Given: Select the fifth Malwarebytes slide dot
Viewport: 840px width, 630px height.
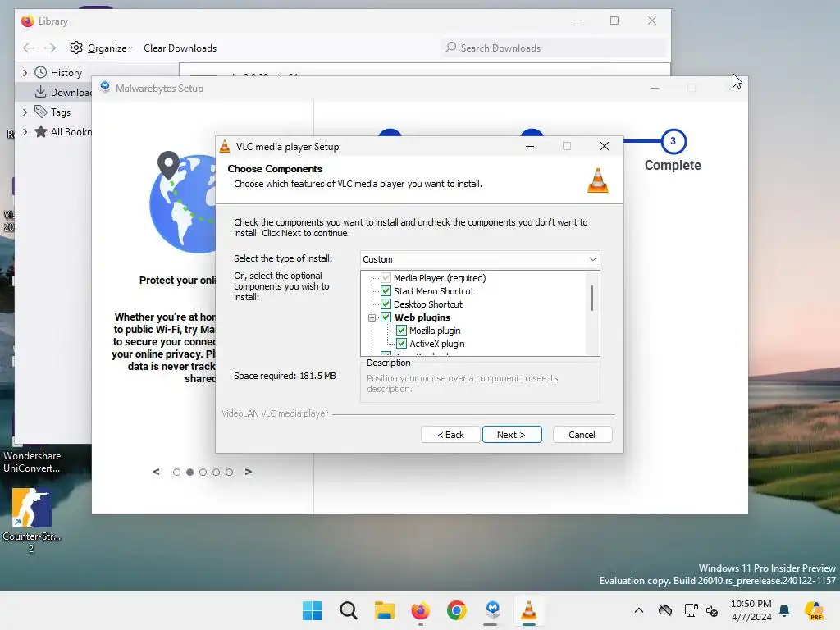Looking at the screenshot, I should 230,472.
